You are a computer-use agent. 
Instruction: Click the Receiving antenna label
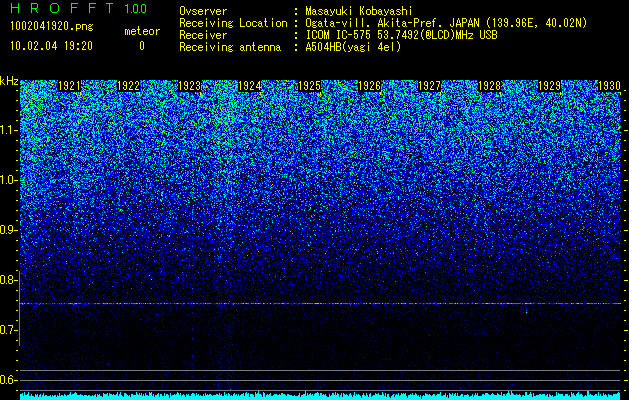230,47
